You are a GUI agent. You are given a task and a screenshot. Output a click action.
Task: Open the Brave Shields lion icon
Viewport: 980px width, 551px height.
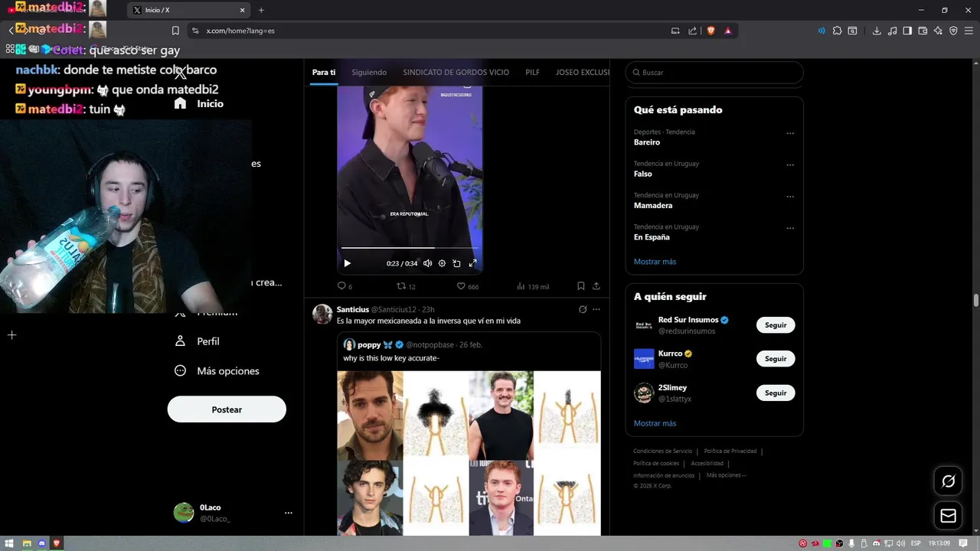711,31
